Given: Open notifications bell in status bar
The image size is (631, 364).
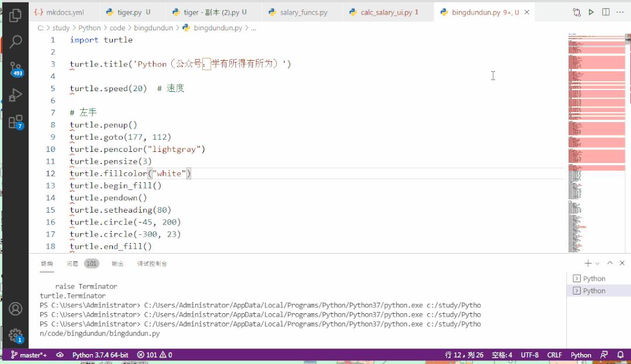Looking at the screenshot, I should coord(620,355).
